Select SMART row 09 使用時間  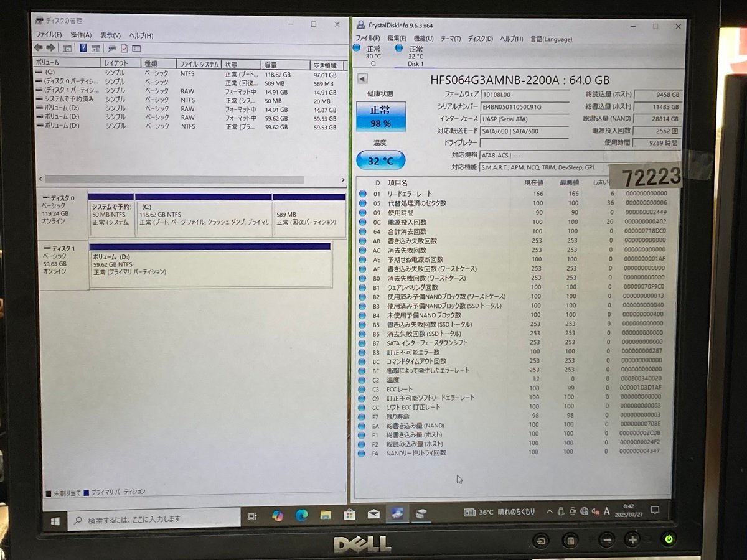(514, 213)
